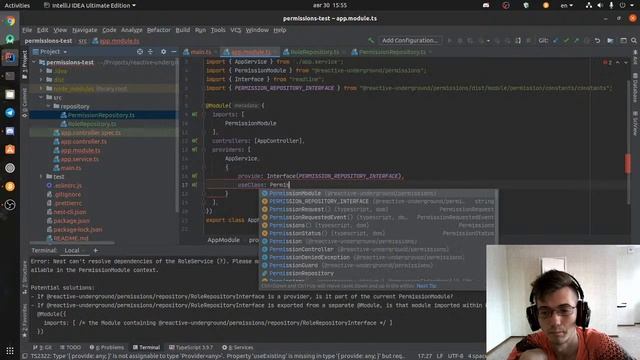The width and height of the screenshot is (640, 360).
Task: Click the Git push arrow icon
Action: [576, 40]
